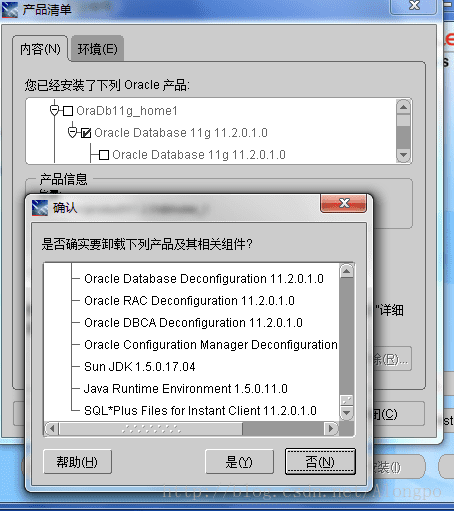Screen dimensions: 454x511
Task: Check the nested Oracle Database 11g 11.2.0.1.0 checkbox
Action: (104, 155)
